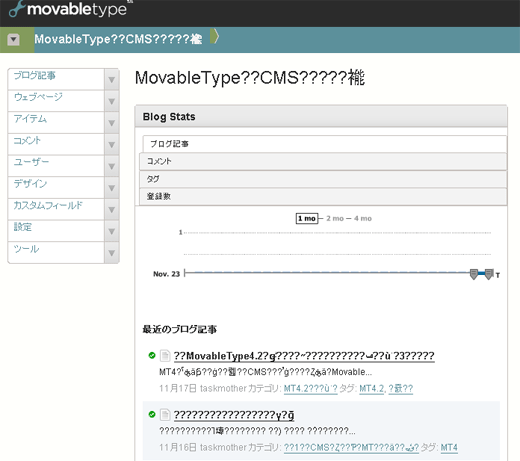
Task: Click the 最近のブログ記事 heading
Action: coord(179,329)
